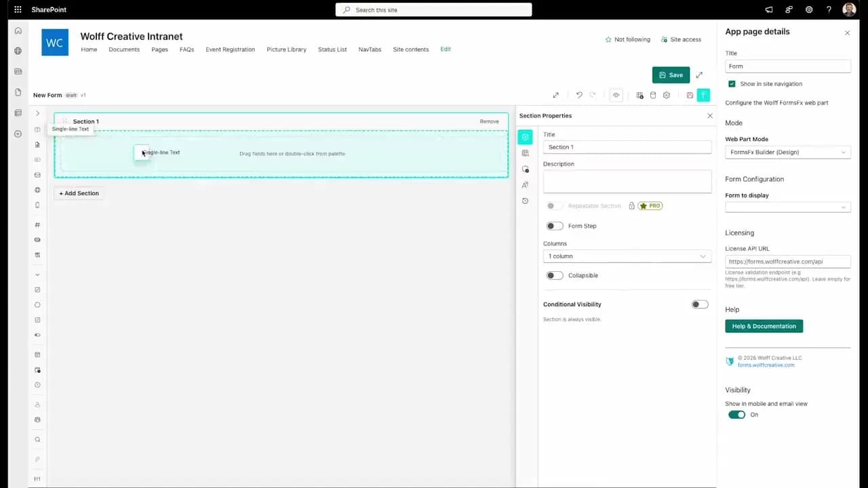
Task: Collapse the palette group with the down chevron
Action: click(x=37, y=274)
